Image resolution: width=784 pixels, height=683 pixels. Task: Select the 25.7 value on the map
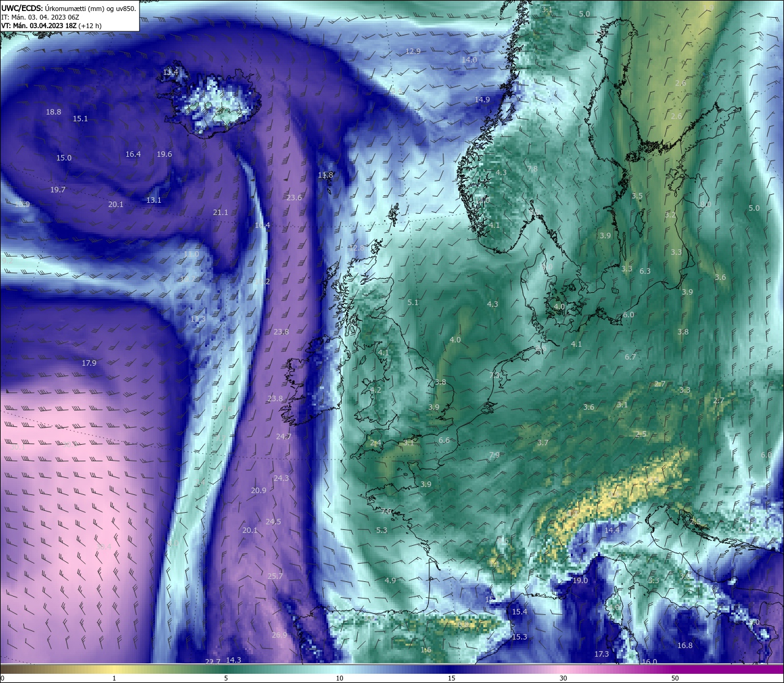tap(275, 576)
